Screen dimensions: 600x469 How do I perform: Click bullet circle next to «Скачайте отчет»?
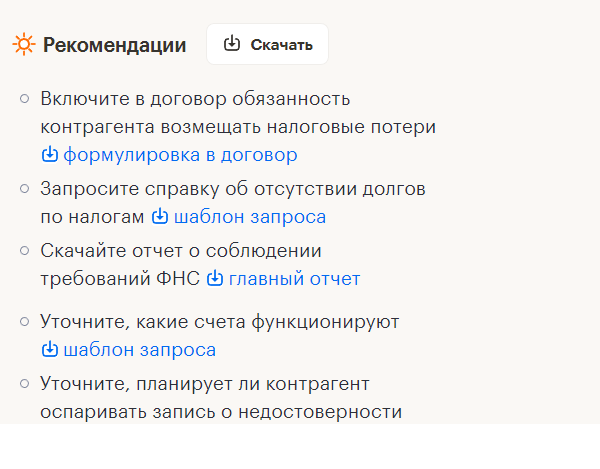tap(24, 250)
